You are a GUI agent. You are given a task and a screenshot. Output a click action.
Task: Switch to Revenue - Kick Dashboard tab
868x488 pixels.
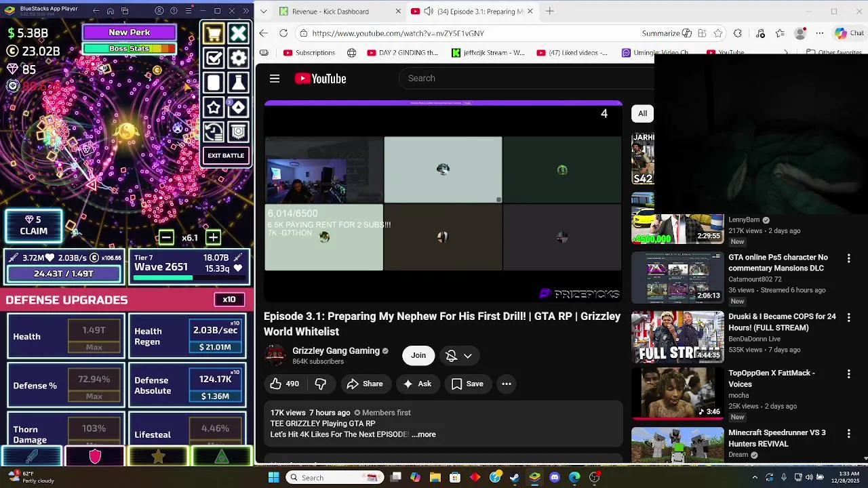330,12
